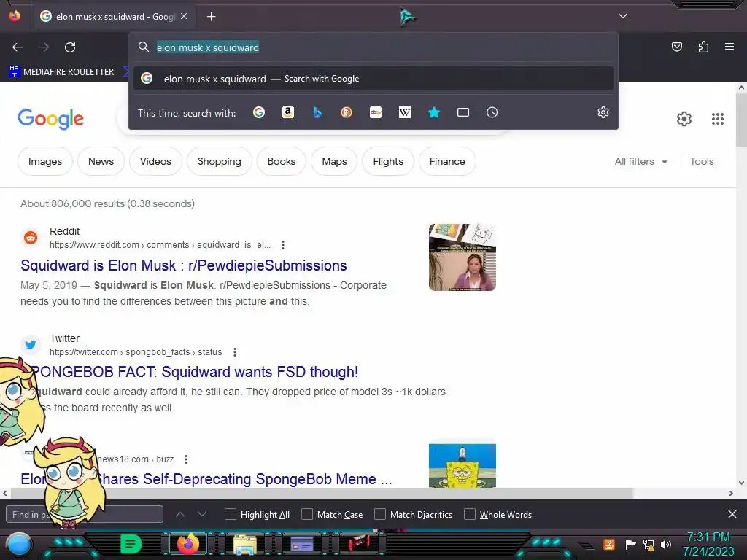Open a new browser tab

211,17
